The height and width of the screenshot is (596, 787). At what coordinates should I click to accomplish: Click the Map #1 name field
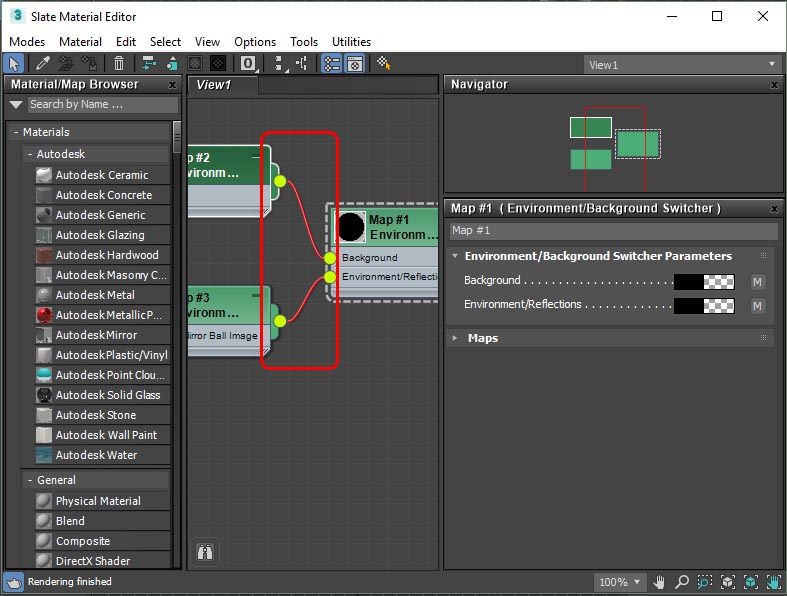(613, 231)
